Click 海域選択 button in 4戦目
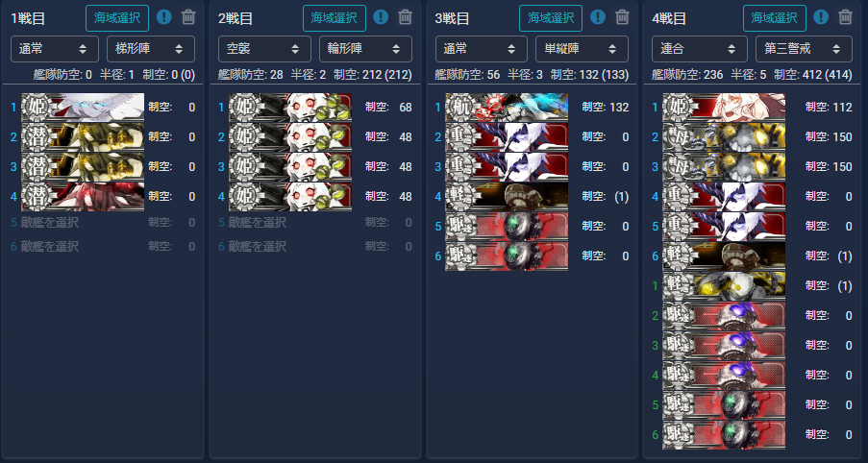The width and height of the screenshot is (868, 463). coord(775,17)
